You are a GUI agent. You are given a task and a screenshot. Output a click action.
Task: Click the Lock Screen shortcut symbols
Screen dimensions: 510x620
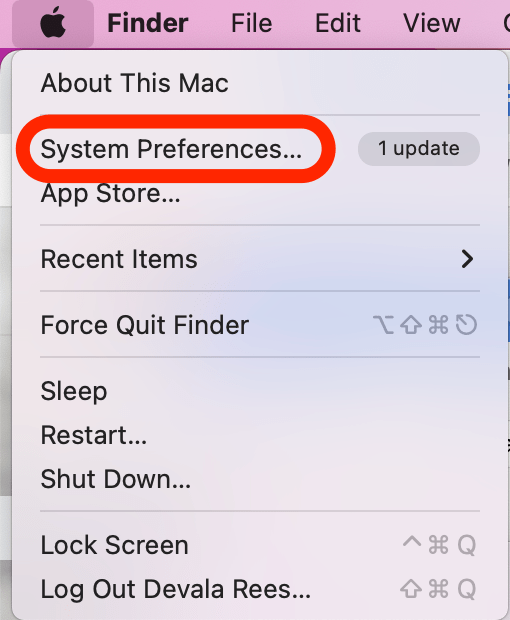point(439,545)
